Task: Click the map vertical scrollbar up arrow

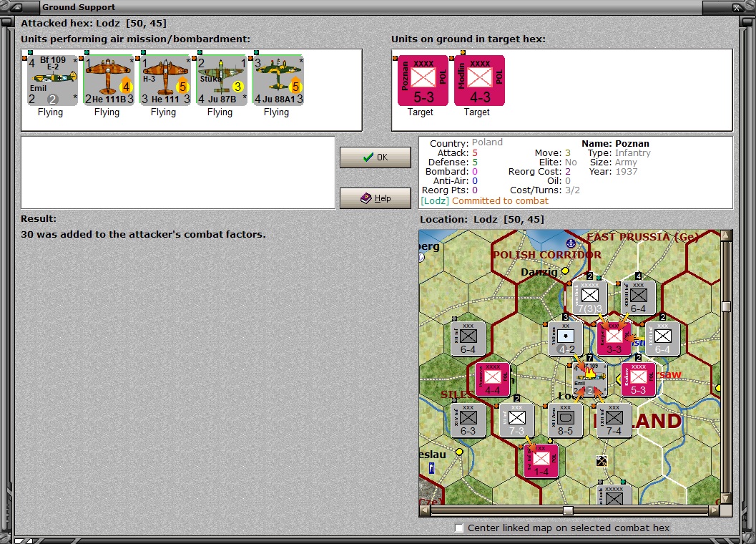Action: pos(726,235)
